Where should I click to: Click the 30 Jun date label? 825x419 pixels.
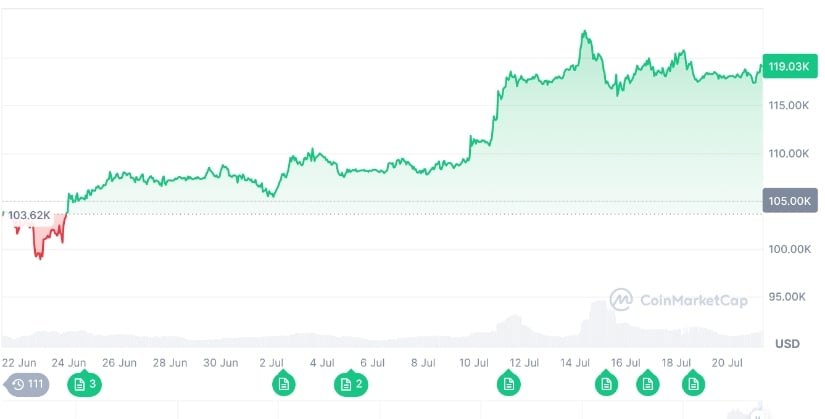(x=221, y=362)
